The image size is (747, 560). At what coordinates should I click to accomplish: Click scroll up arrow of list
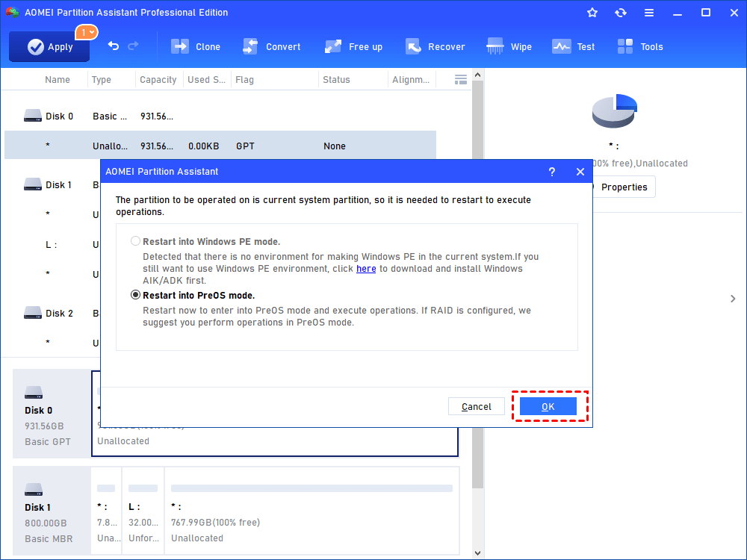478,75
